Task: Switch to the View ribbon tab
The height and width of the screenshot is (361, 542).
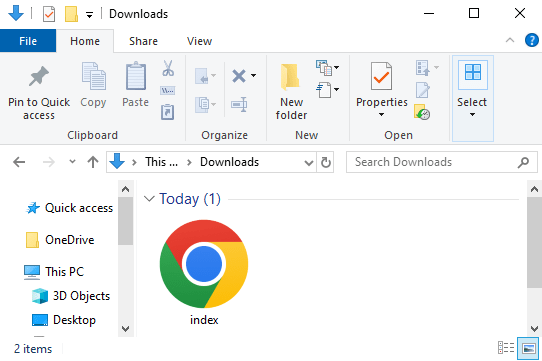Action: [x=199, y=41]
